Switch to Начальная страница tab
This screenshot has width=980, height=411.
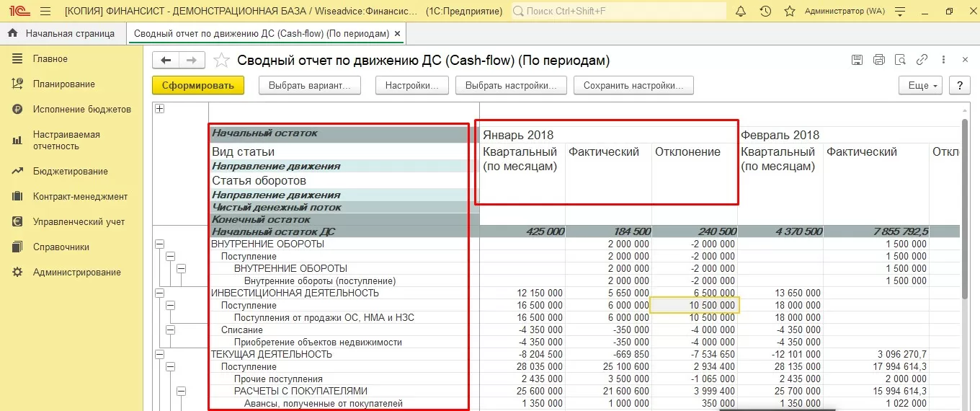pyautogui.click(x=62, y=33)
